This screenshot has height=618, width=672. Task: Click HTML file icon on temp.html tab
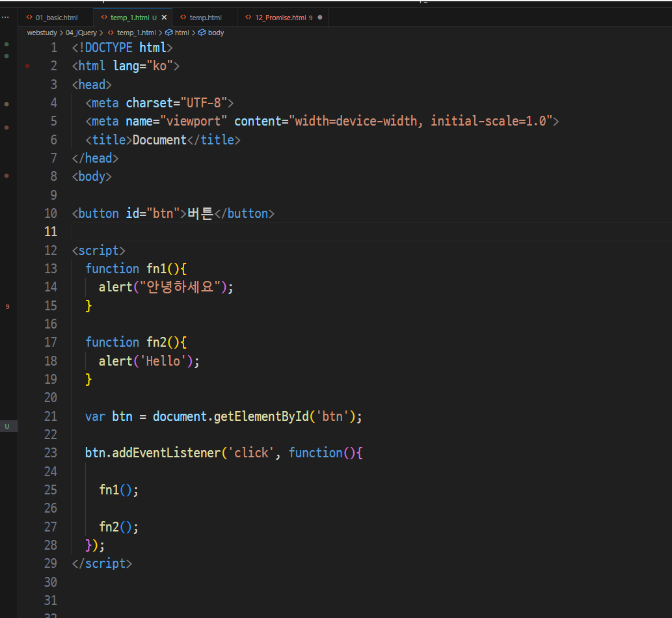[183, 17]
